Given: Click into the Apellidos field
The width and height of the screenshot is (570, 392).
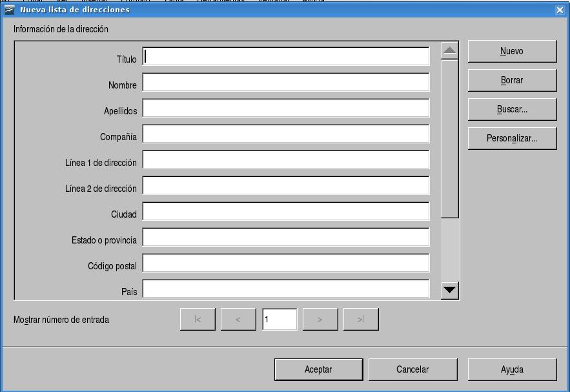Looking at the screenshot, I should click(x=286, y=108).
